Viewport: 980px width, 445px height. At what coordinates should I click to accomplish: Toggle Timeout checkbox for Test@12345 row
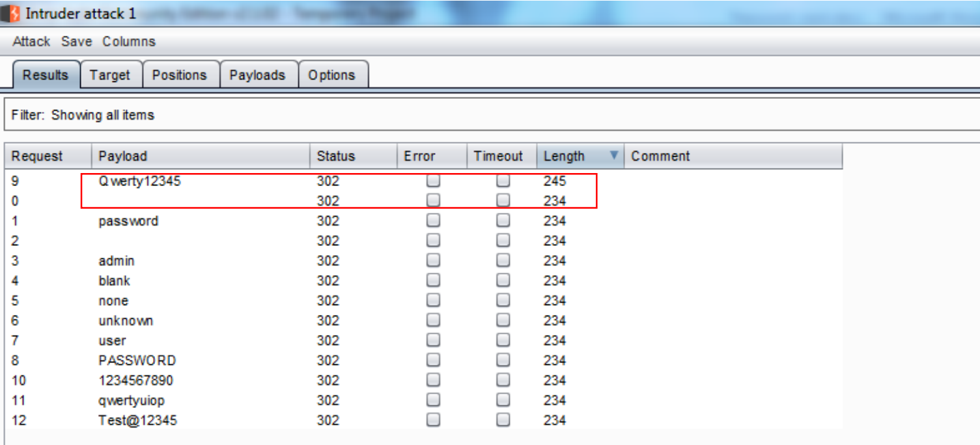point(503,420)
